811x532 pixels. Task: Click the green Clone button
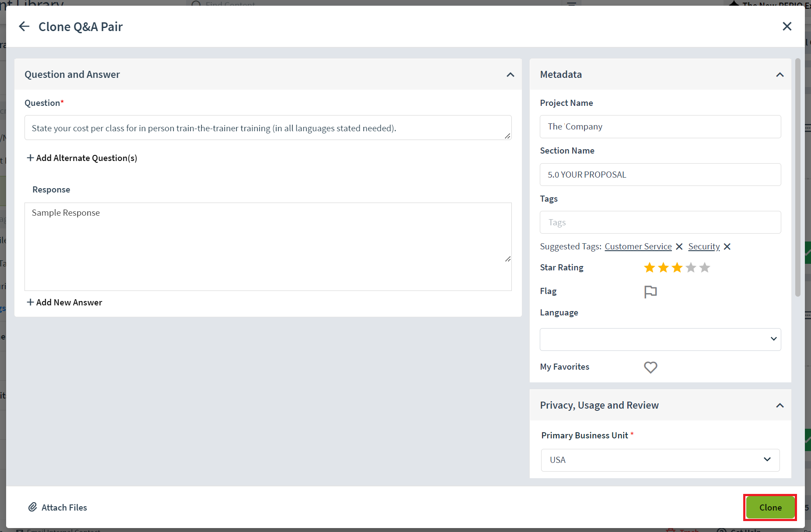(x=770, y=507)
